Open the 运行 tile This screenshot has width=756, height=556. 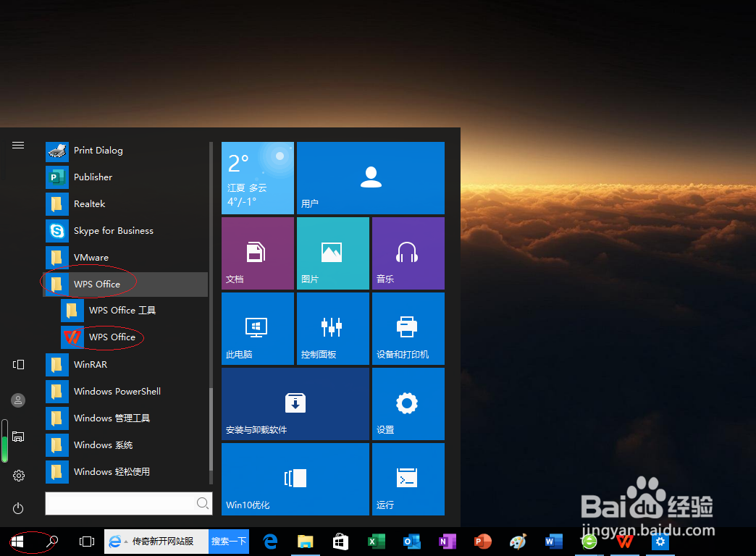coord(408,479)
